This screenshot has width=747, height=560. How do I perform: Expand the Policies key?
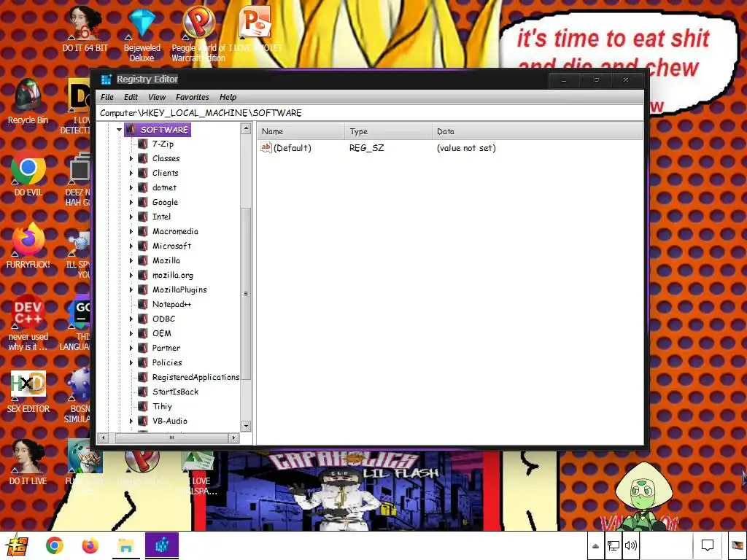(x=131, y=363)
